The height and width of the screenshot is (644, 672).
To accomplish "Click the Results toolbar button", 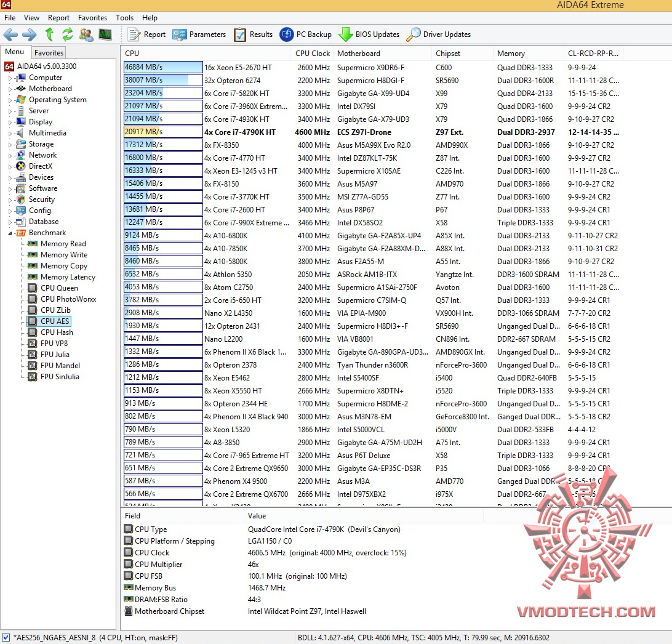I will coord(254,34).
